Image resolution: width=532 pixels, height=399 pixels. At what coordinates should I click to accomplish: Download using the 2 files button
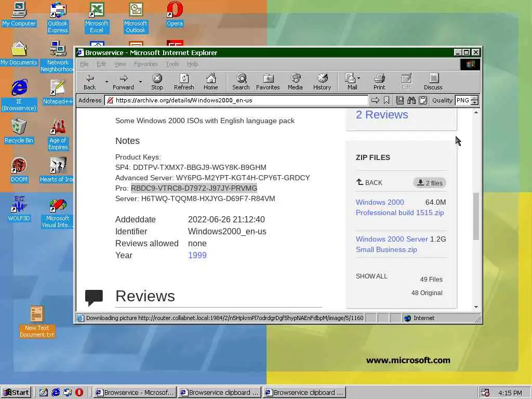pyautogui.click(x=430, y=183)
